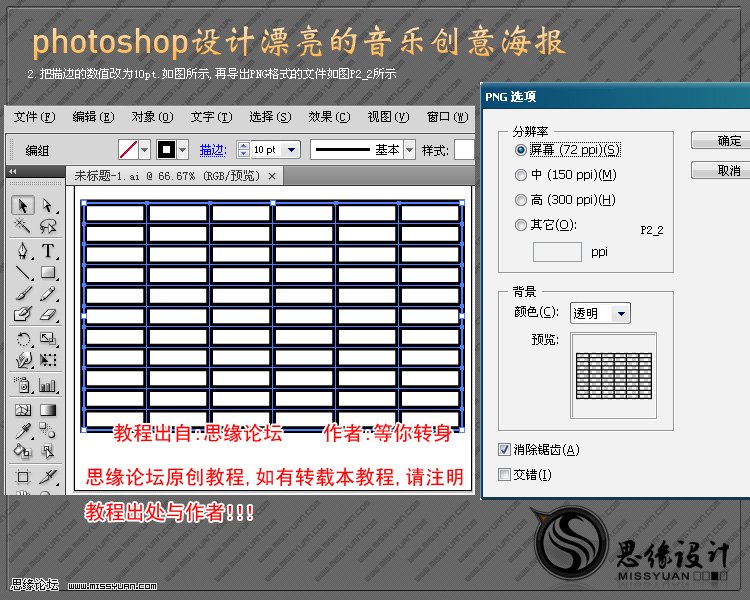This screenshot has height=600, width=750.
Task: Choose High (300 ppi) resolution
Action: (565, 200)
